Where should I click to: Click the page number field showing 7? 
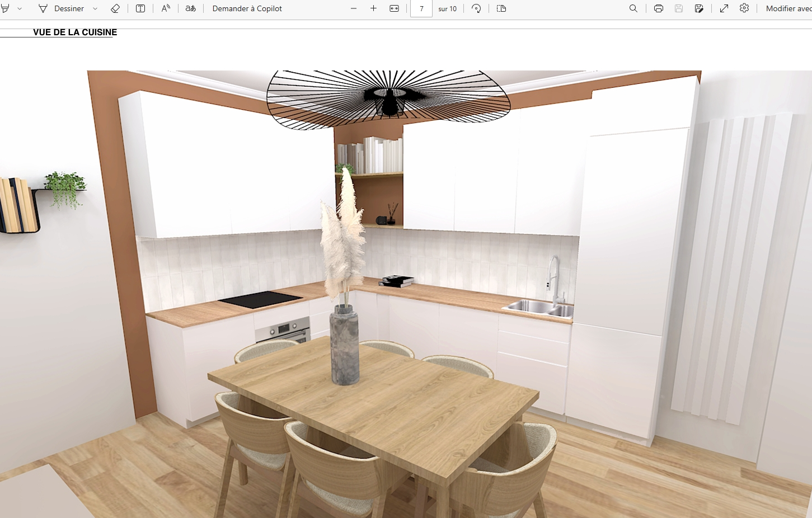[x=421, y=8]
